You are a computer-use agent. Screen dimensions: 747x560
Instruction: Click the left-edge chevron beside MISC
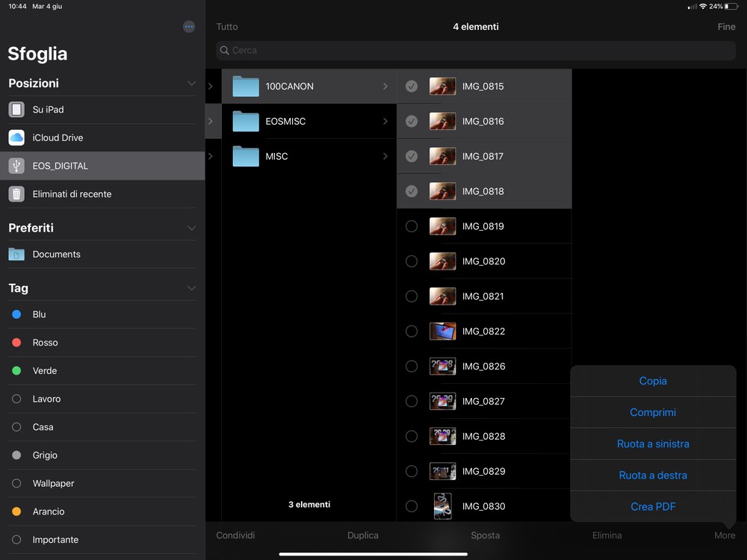pyautogui.click(x=211, y=156)
